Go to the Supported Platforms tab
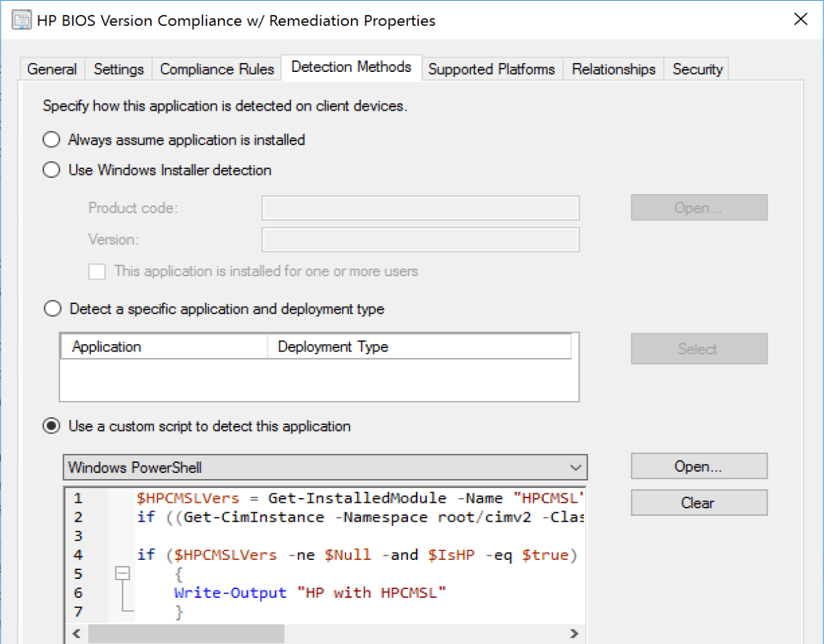The width and height of the screenshot is (824, 644). [x=491, y=69]
